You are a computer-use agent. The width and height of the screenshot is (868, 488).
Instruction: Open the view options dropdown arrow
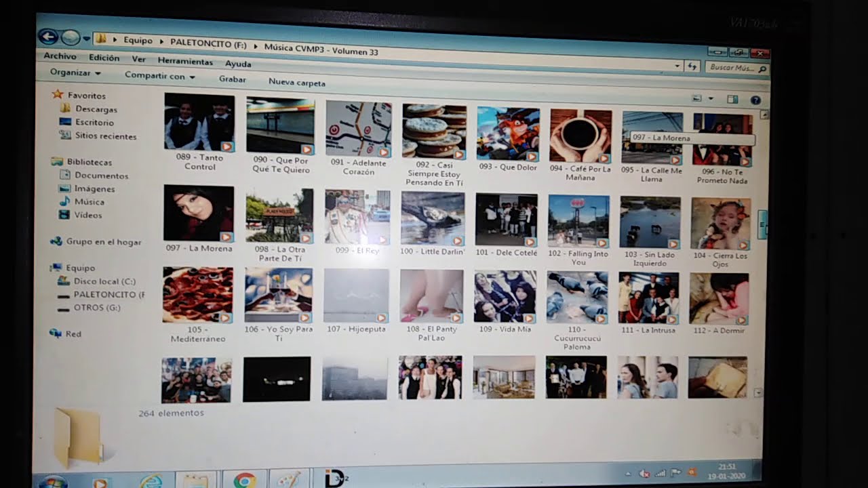[710, 99]
